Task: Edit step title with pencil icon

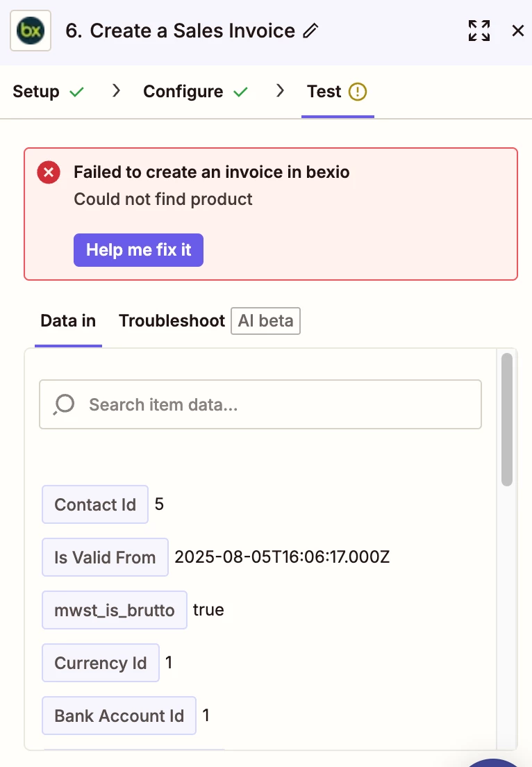Action: pyautogui.click(x=310, y=31)
